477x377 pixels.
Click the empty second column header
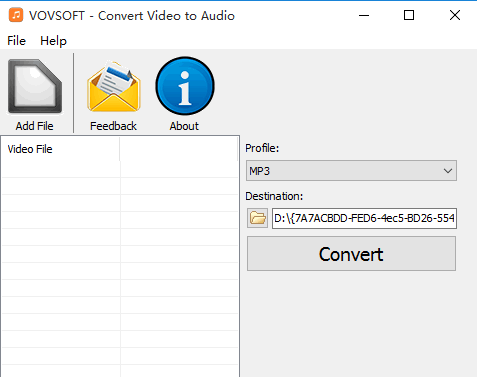coord(179,149)
